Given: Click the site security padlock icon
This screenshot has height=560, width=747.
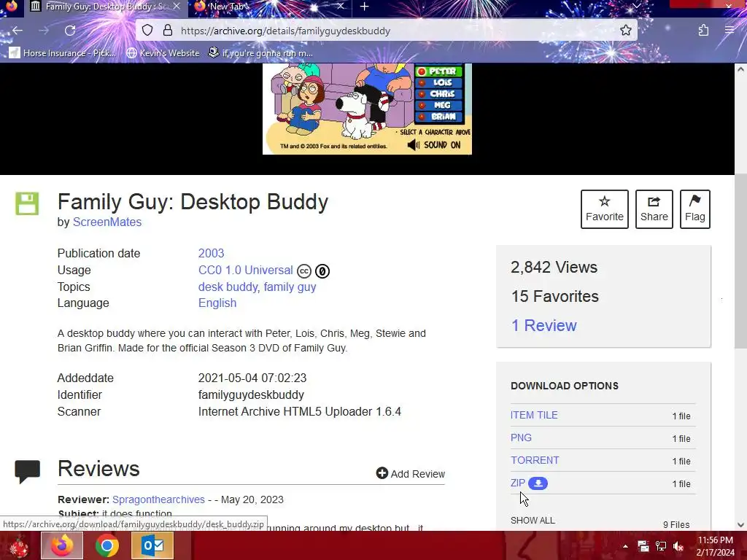Looking at the screenshot, I should click(168, 31).
